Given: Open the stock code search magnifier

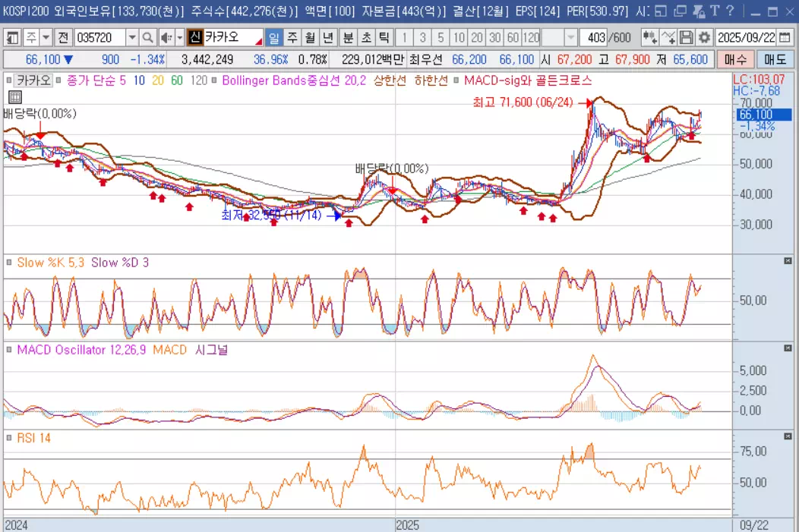Looking at the screenshot, I should pyautogui.click(x=148, y=38).
